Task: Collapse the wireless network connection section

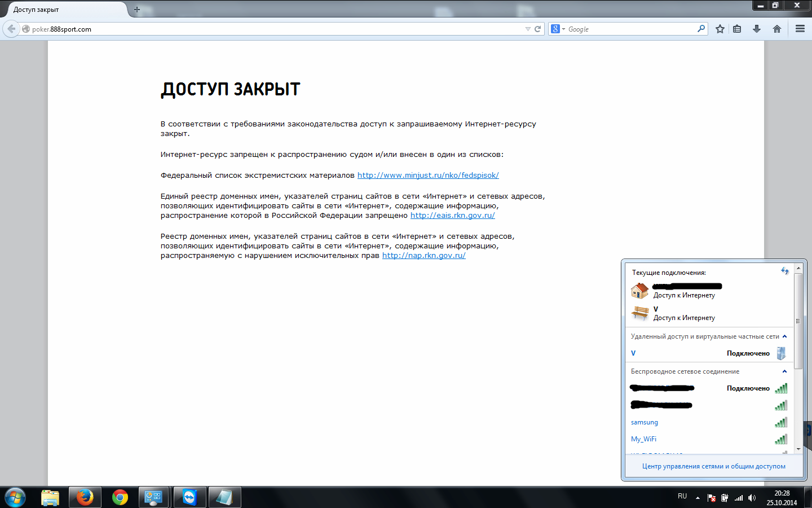Action: pos(784,371)
